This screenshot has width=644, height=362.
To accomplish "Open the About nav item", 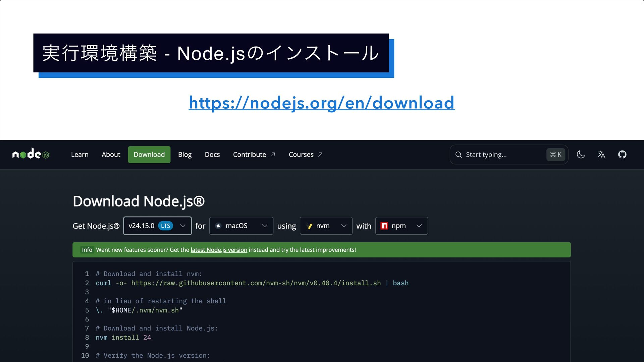I will tap(111, 155).
